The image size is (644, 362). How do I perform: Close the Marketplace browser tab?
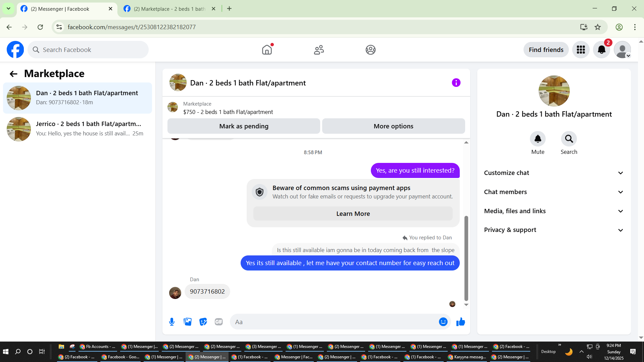(x=213, y=9)
